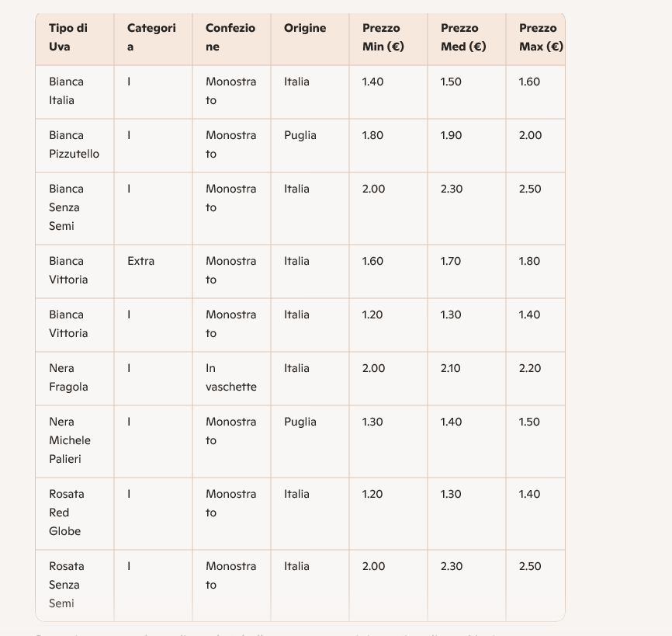Click the "Extra" category cell
This screenshot has width=672, height=636.
(140, 261)
